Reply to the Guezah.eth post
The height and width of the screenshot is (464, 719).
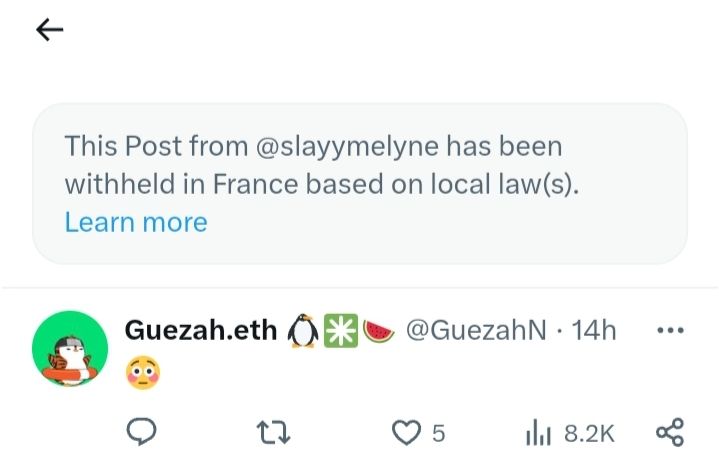tap(143, 432)
